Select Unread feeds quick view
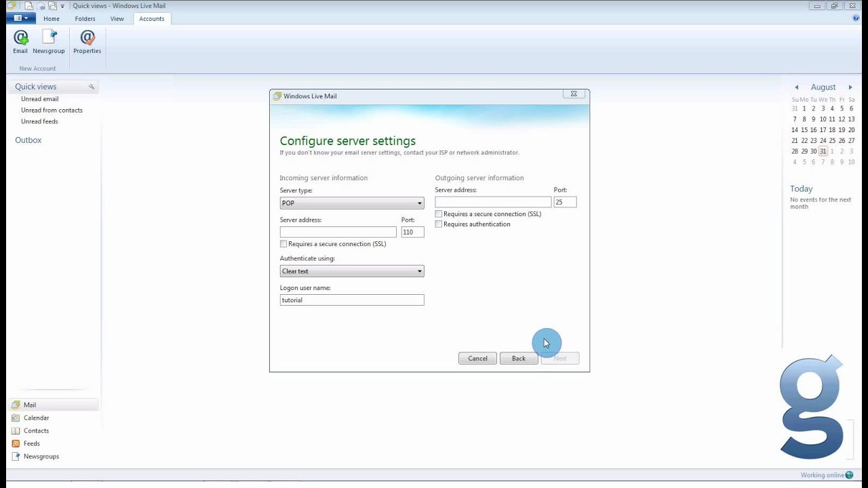 (39, 121)
